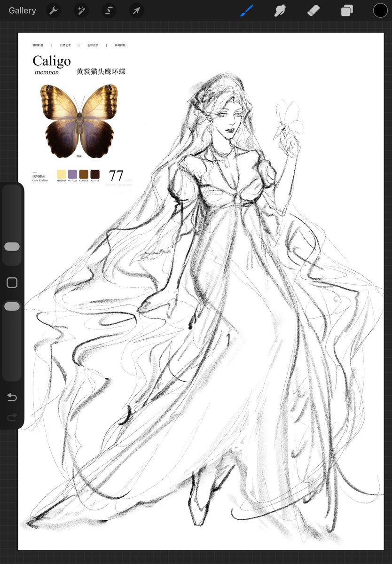The height and width of the screenshot is (564, 392).
Task: Activate the Selection tool
Action: click(x=109, y=10)
